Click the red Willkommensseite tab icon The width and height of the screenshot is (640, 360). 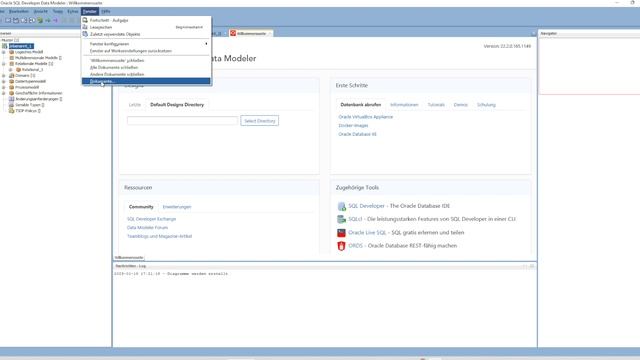(x=233, y=33)
